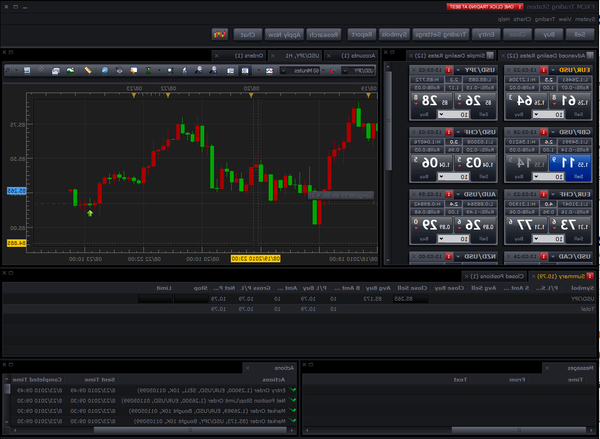The image size is (600, 439).
Task: Select the label comment tool in chart toolbar
Action: click(x=133, y=71)
